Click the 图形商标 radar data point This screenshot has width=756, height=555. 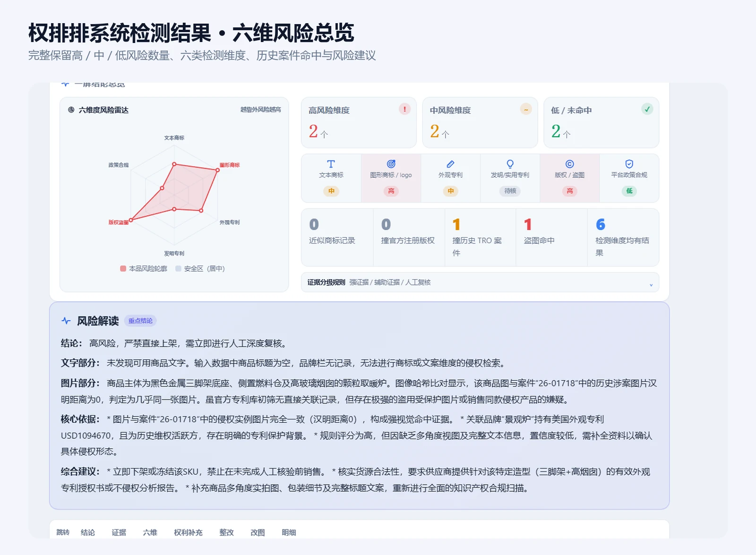pos(217,170)
